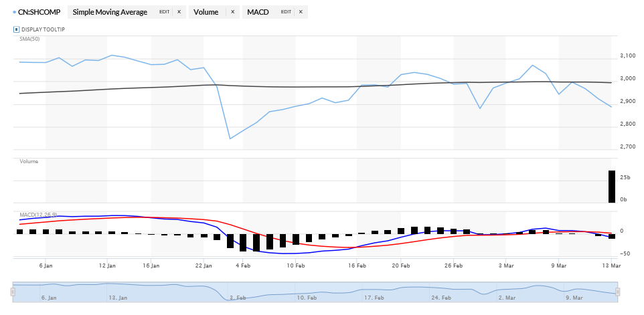Image resolution: width=644 pixels, height=315 pixels.
Task: Click the blue dot beside CN:SHCOMP
Action: [15, 12]
